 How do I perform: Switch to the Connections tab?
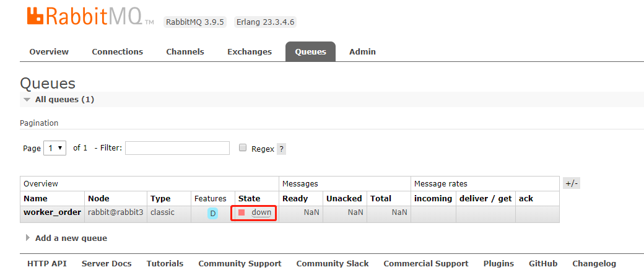[118, 52]
